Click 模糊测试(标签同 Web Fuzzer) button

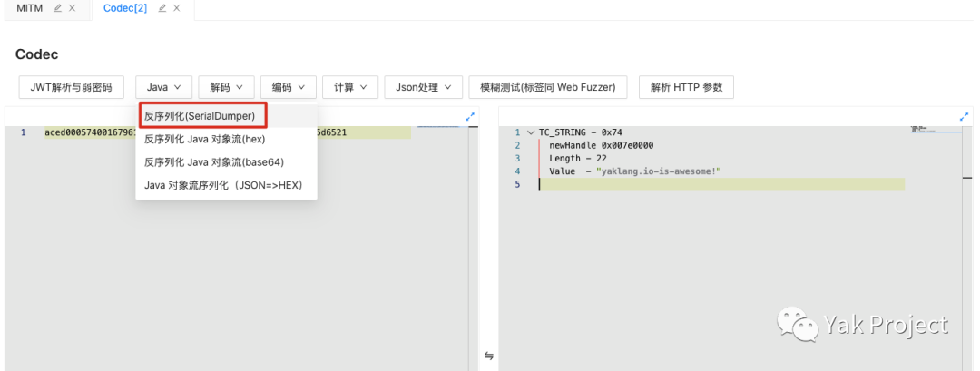coord(547,87)
